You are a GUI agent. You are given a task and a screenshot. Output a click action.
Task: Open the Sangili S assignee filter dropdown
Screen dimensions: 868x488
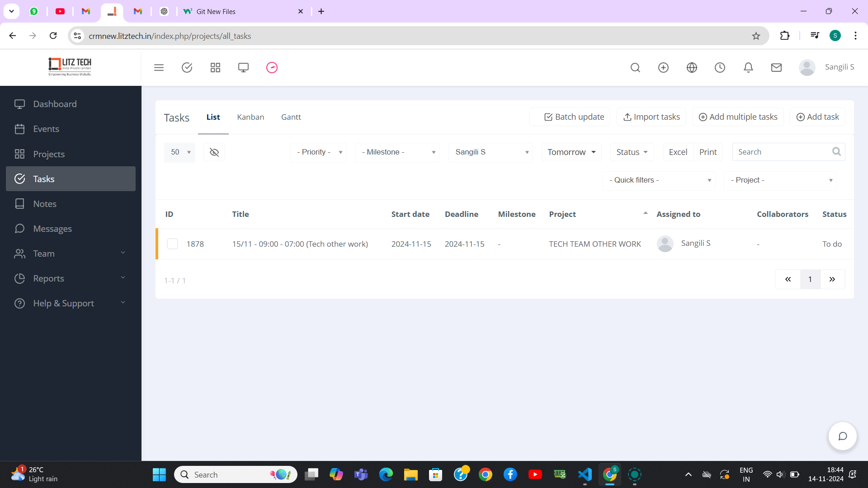coord(491,152)
